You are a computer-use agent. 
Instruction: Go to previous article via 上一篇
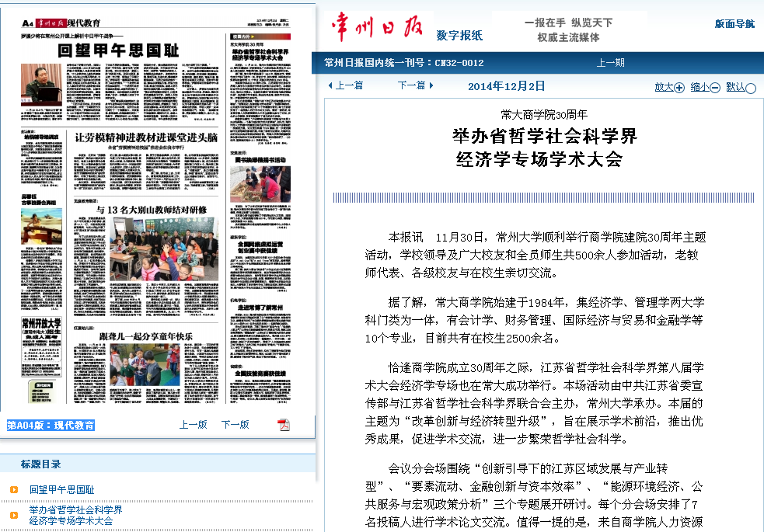click(x=346, y=85)
